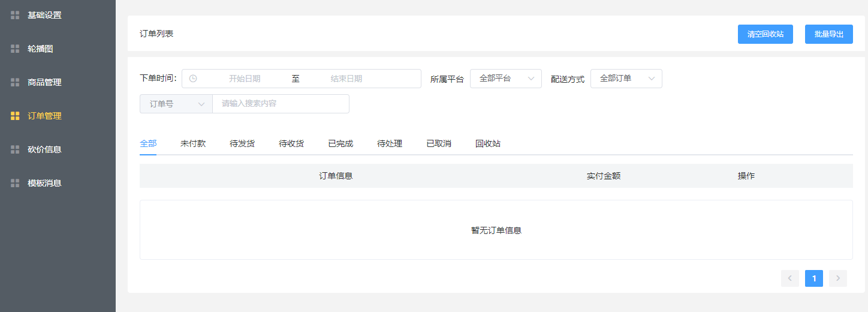
Task: Switch to the 未付款 tab
Action: (x=193, y=143)
